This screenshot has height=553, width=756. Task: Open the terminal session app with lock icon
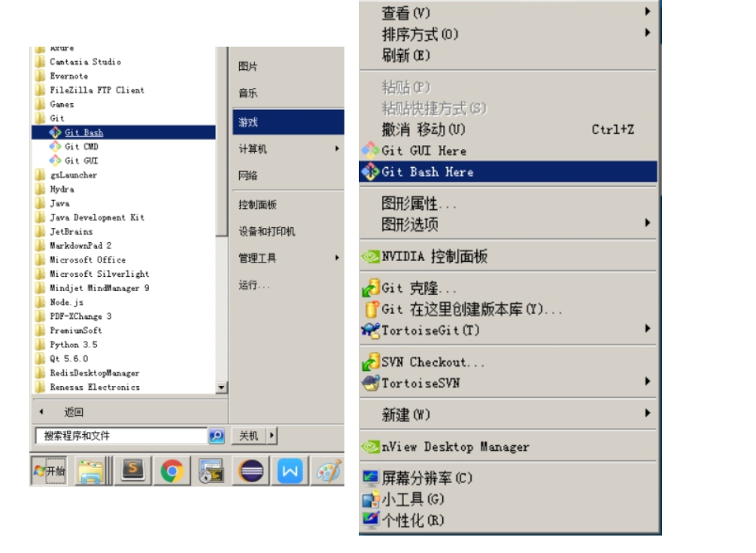coord(211,471)
